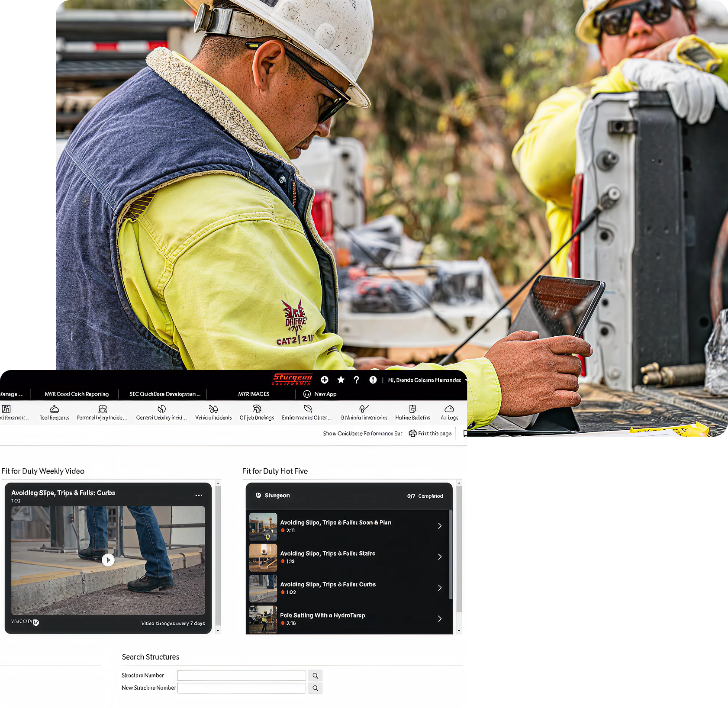The height and width of the screenshot is (708, 728).
Task: Click the plus create-new icon in header
Action: point(325,380)
